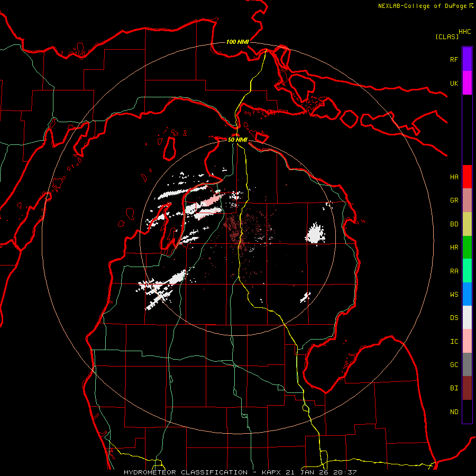Click the HHC product label
476x476 pixels.
tap(464, 32)
